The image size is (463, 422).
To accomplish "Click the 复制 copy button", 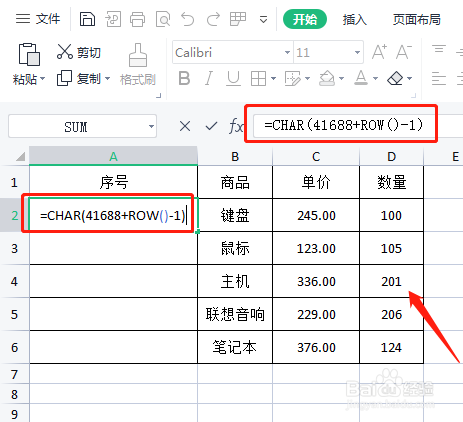I will pyautogui.click(x=79, y=79).
